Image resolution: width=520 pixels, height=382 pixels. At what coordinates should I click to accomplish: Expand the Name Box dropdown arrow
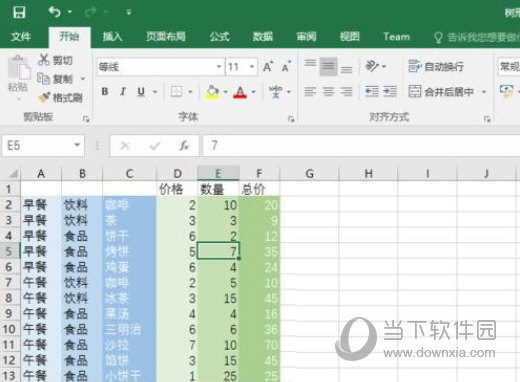77,145
